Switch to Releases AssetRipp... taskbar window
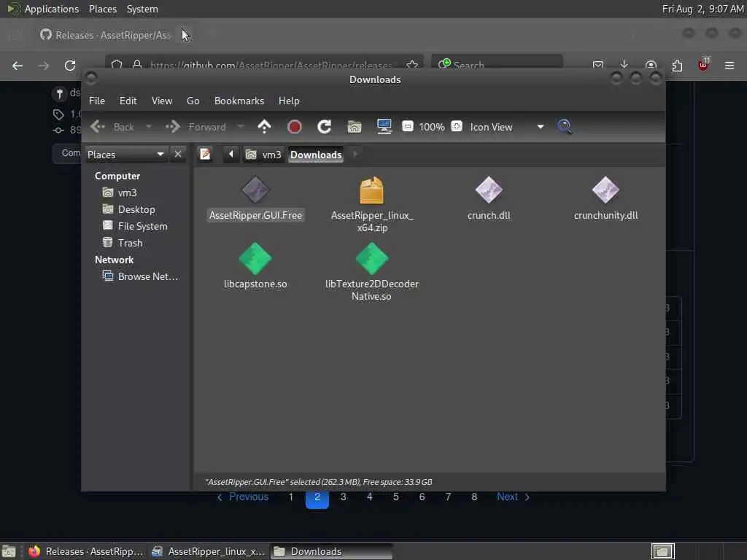 86,551
